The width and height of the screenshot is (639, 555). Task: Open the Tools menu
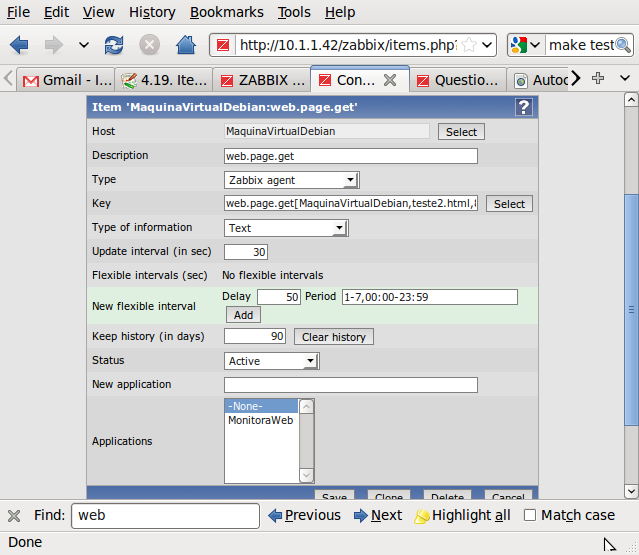click(x=294, y=12)
